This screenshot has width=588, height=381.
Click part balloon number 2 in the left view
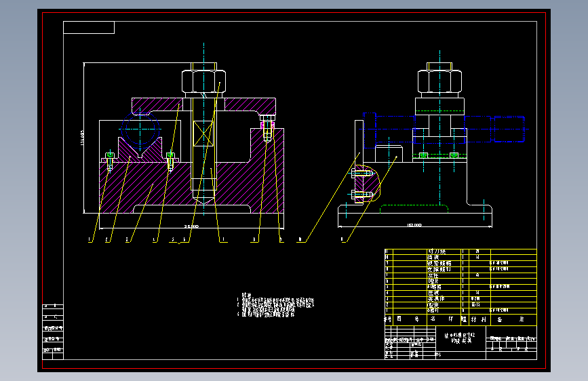tap(106, 239)
